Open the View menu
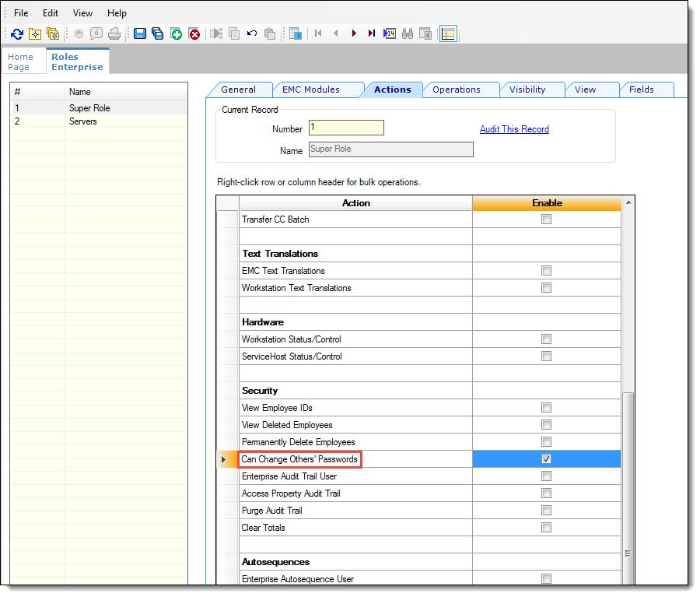 click(x=82, y=13)
